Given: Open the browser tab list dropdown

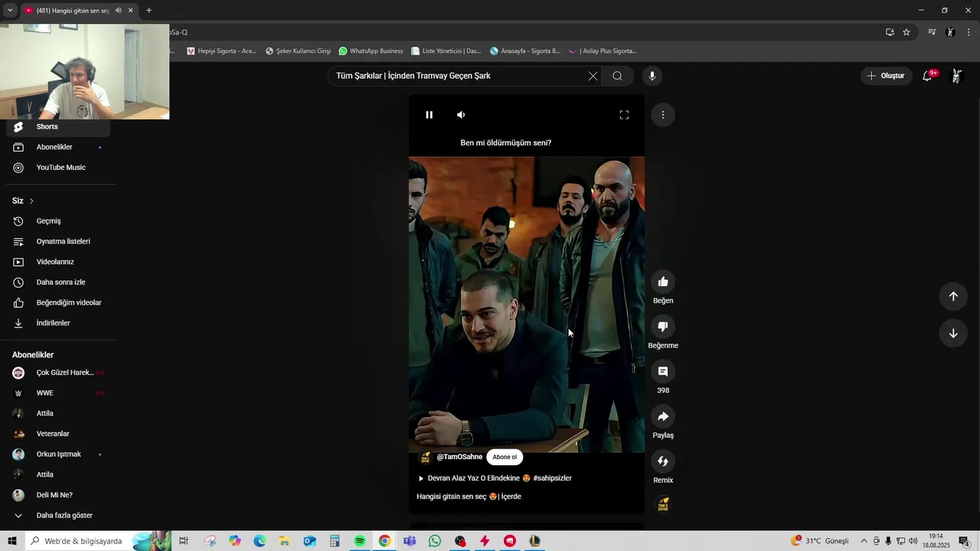Looking at the screenshot, I should (10, 10).
